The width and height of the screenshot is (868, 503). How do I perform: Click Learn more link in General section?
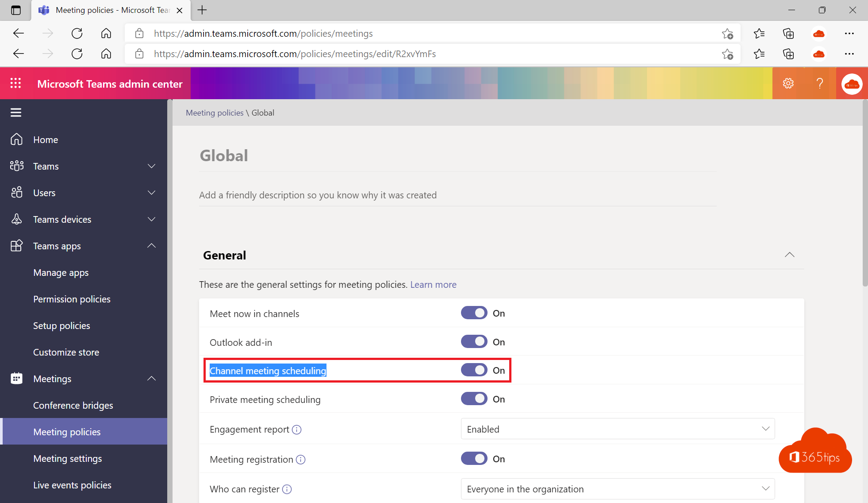click(x=433, y=284)
